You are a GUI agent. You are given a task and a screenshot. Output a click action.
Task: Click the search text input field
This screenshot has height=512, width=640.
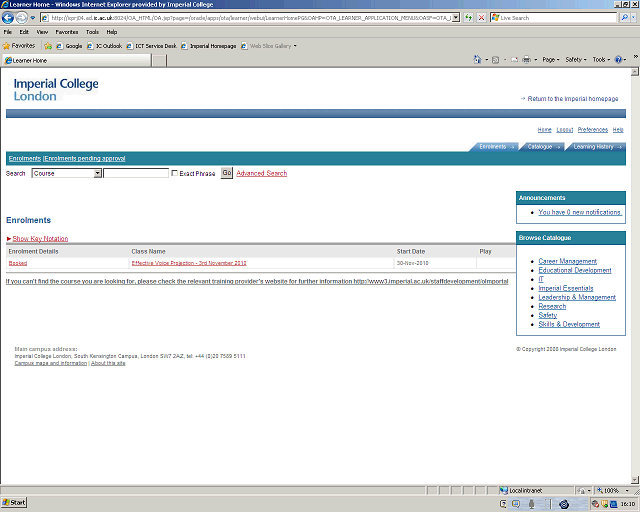[x=136, y=173]
